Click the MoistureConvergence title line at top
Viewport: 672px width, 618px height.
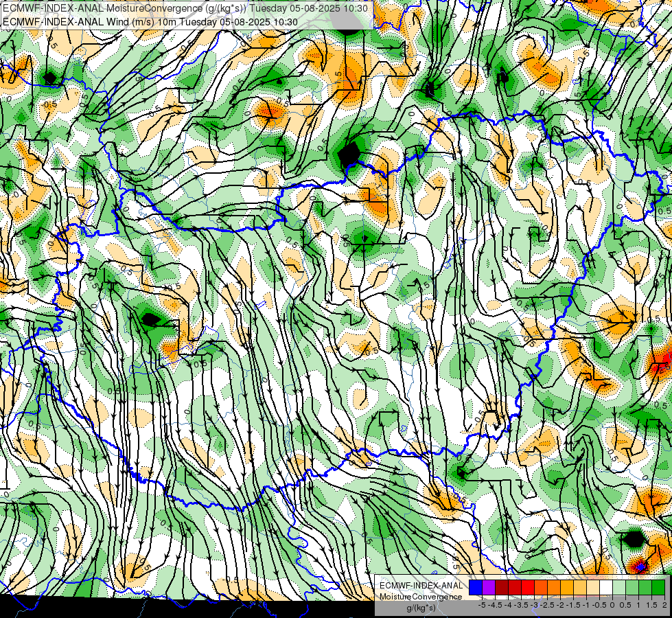tap(185, 8)
